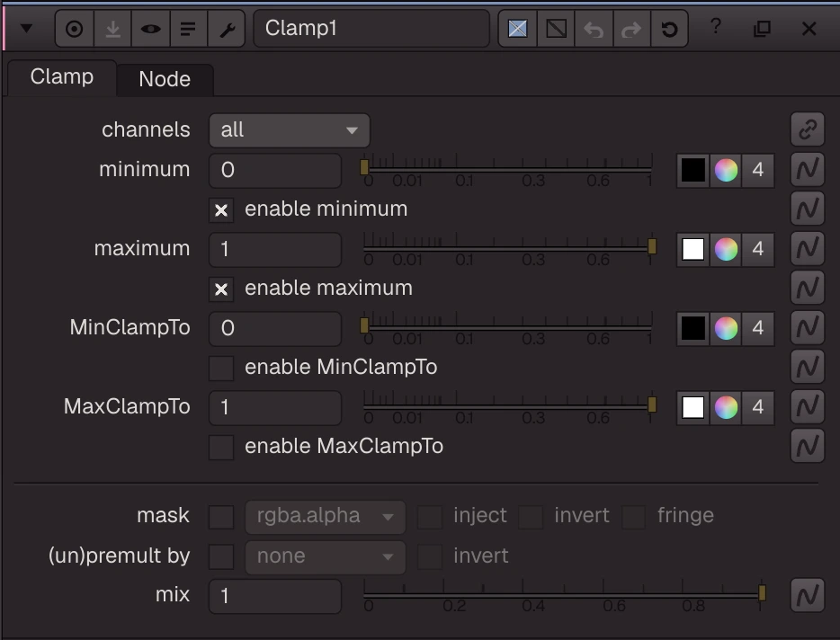Open color wheel picker for MaxClampTo

(x=726, y=407)
